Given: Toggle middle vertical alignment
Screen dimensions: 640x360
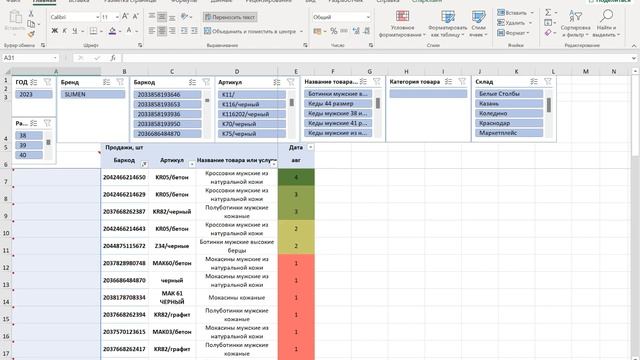Looking at the screenshot, I should pos(162,17).
